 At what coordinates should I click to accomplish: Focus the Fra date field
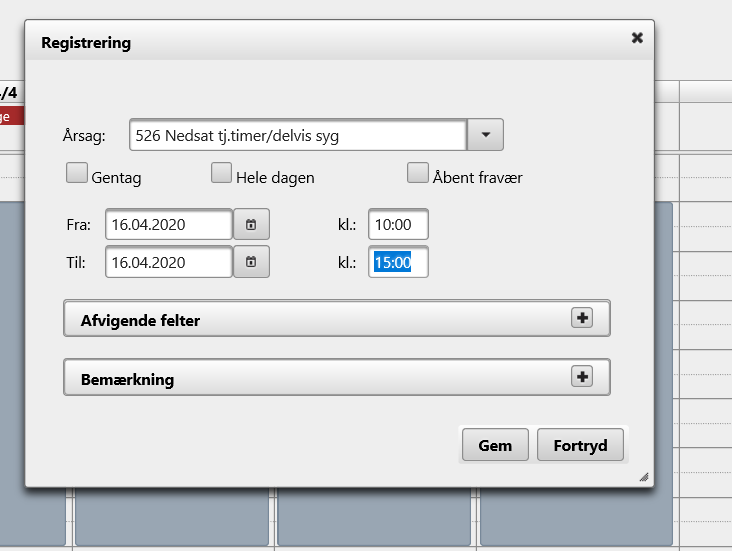pyautogui.click(x=168, y=224)
